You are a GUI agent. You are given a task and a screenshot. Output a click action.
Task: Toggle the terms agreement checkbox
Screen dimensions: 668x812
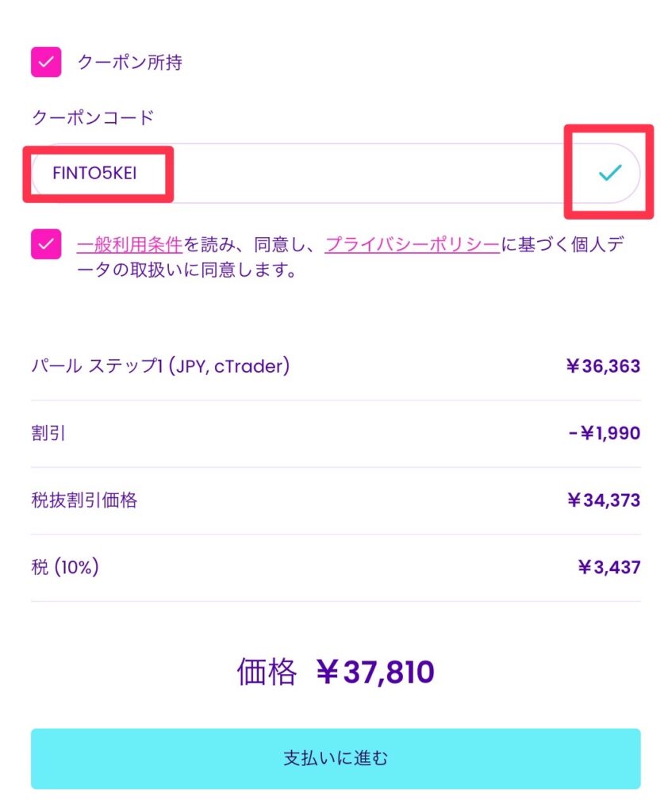46,244
